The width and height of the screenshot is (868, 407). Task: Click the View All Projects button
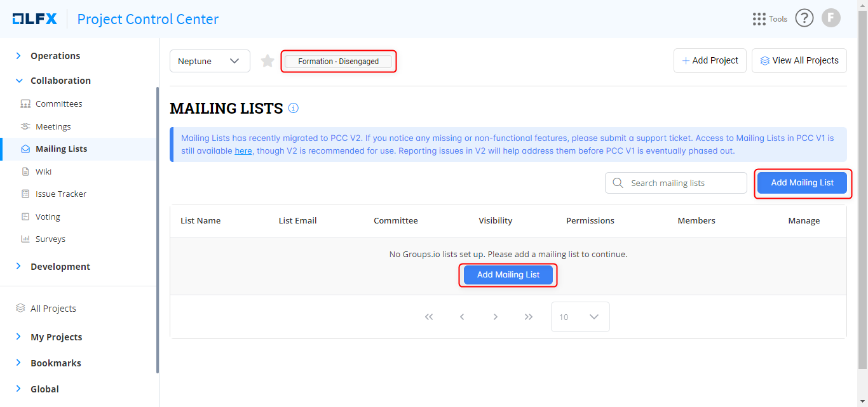[x=799, y=60]
